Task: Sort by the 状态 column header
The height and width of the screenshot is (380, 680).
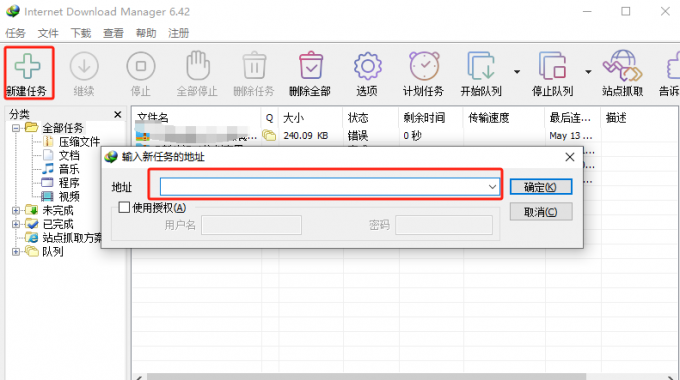Action: [370, 118]
